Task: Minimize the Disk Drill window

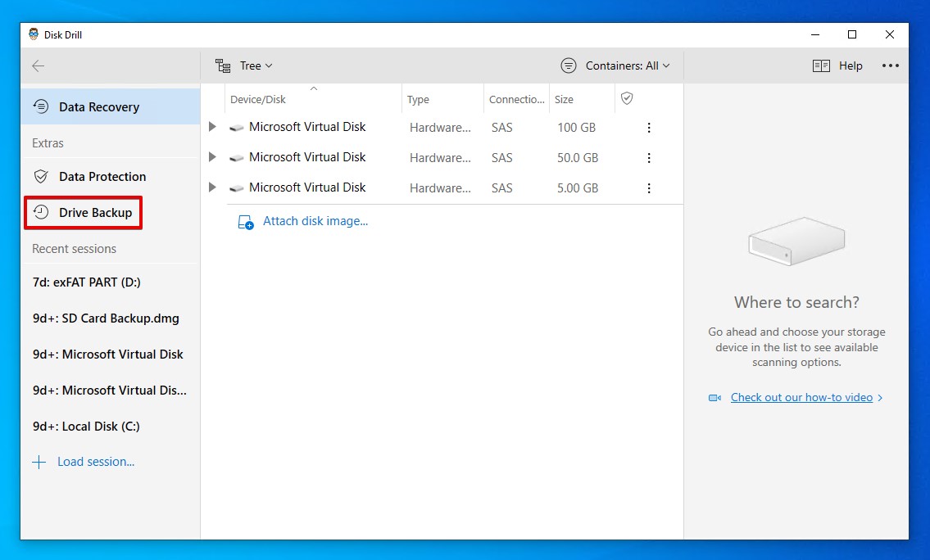Action: point(815,34)
